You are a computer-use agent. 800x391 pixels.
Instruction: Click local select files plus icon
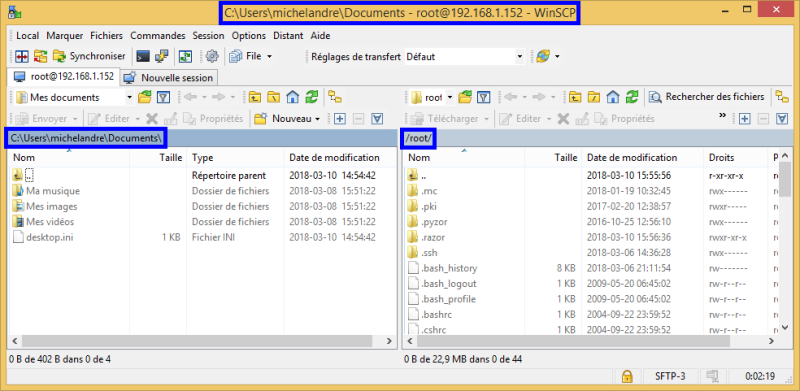pyautogui.click(x=340, y=118)
